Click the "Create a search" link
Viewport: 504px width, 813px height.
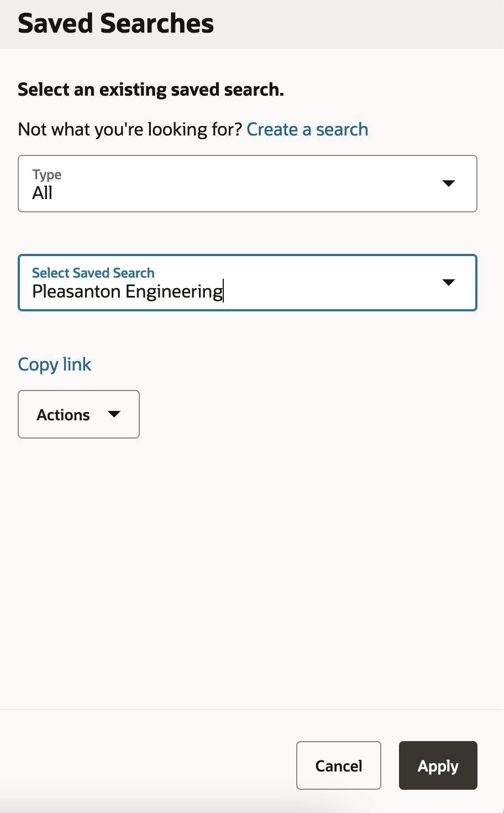tap(307, 129)
